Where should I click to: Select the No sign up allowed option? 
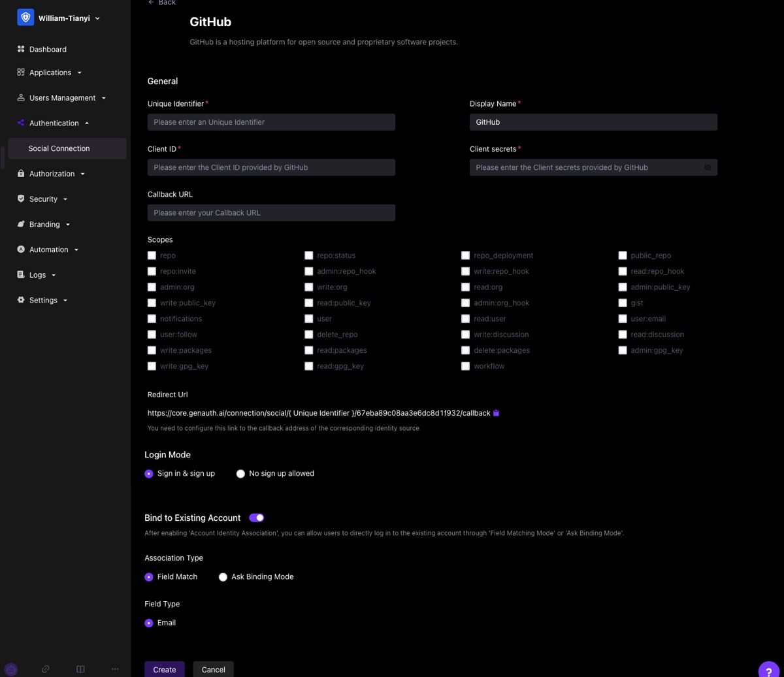pyautogui.click(x=240, y=474)
